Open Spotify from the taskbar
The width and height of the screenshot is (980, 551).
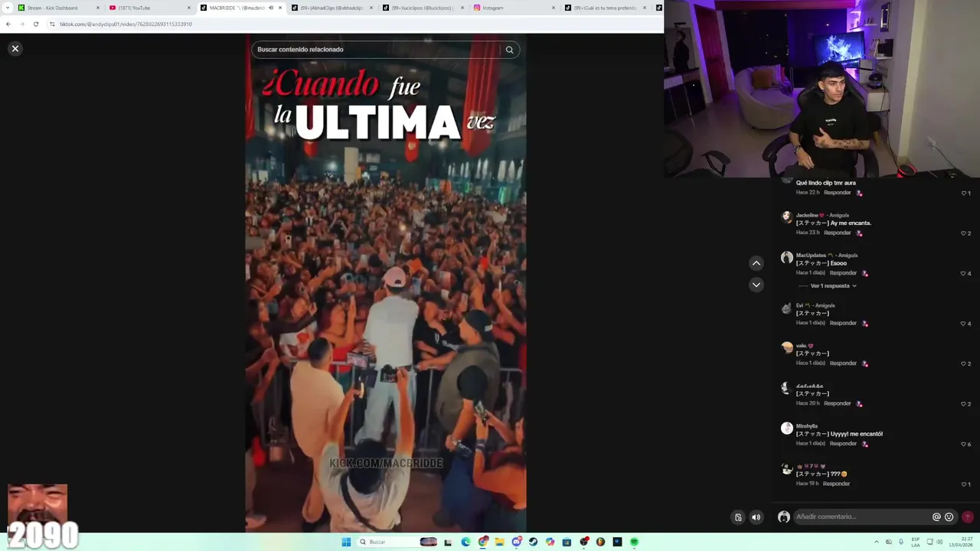click(x=634, y=542)
